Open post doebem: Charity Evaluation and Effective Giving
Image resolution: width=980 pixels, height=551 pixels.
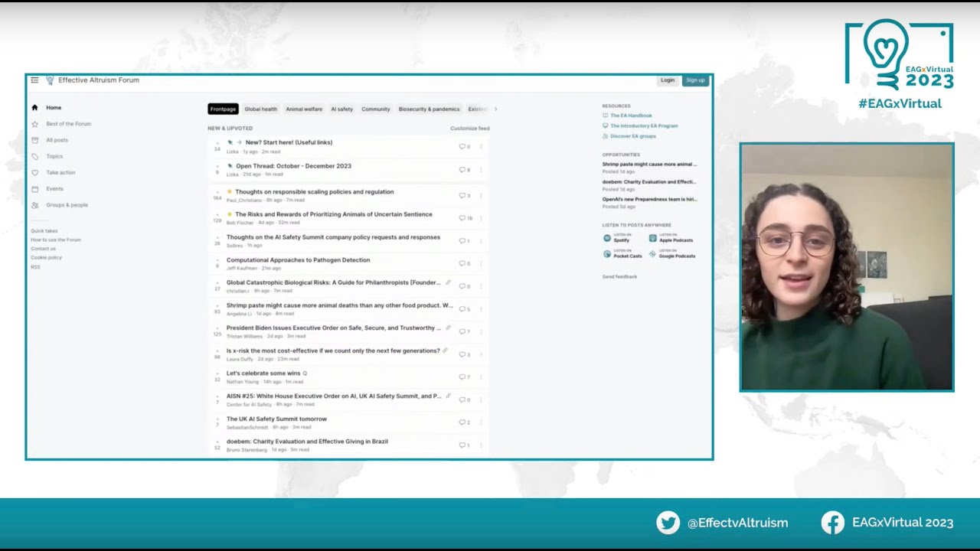click(x=307, y=442)
